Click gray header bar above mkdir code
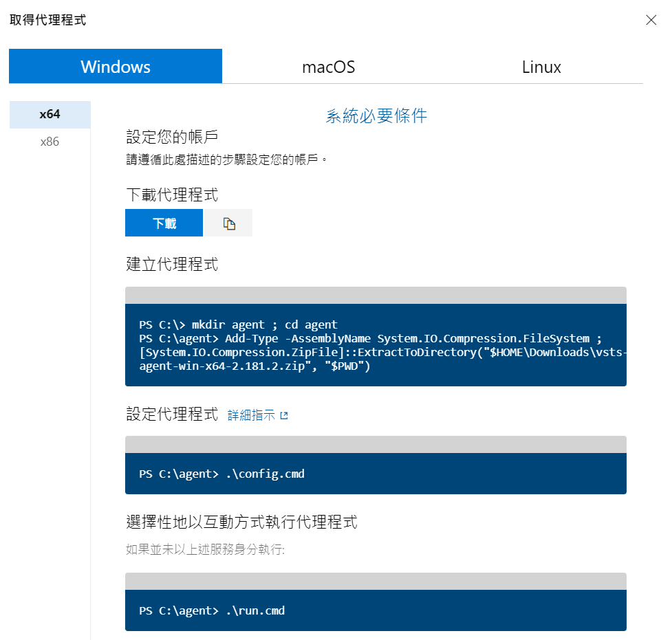The height and width of the screenshot is (640, 672). (376, 296)
